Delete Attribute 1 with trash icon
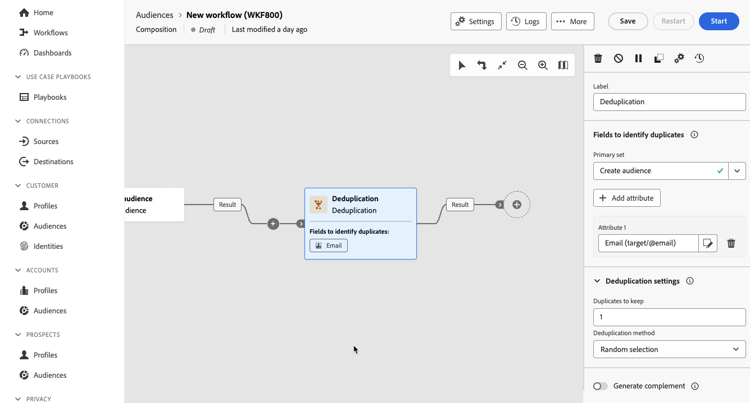Screen dimensions: 750x403 [x=731, y=243]
